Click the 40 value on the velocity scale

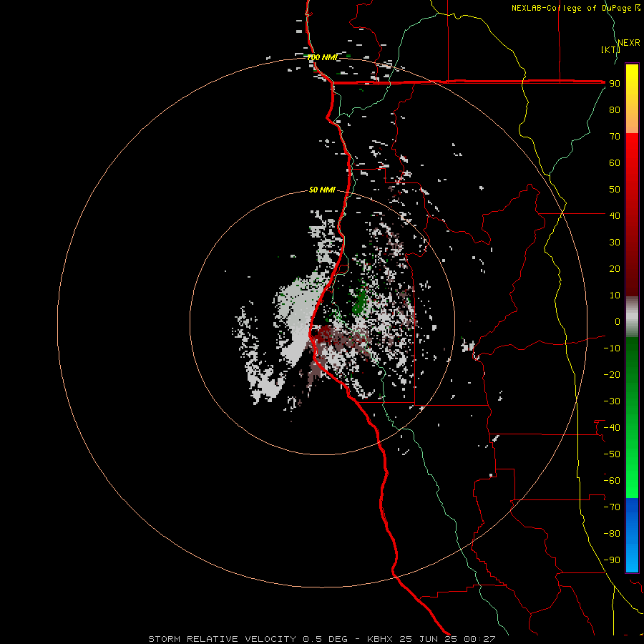tap(615, 216)
